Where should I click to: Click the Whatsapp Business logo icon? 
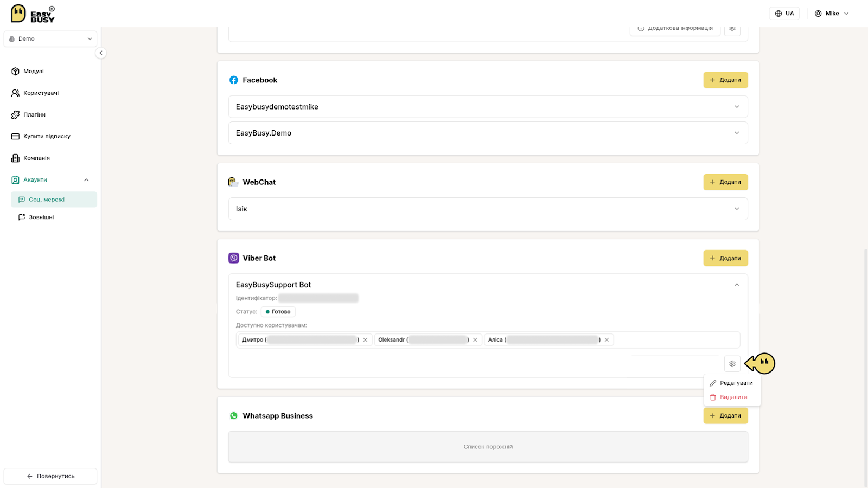click(234, 416)
